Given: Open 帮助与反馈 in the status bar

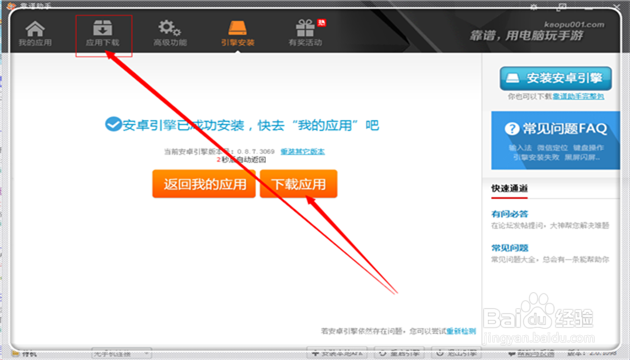Looking at the screenshot, I should click(531, 354).
